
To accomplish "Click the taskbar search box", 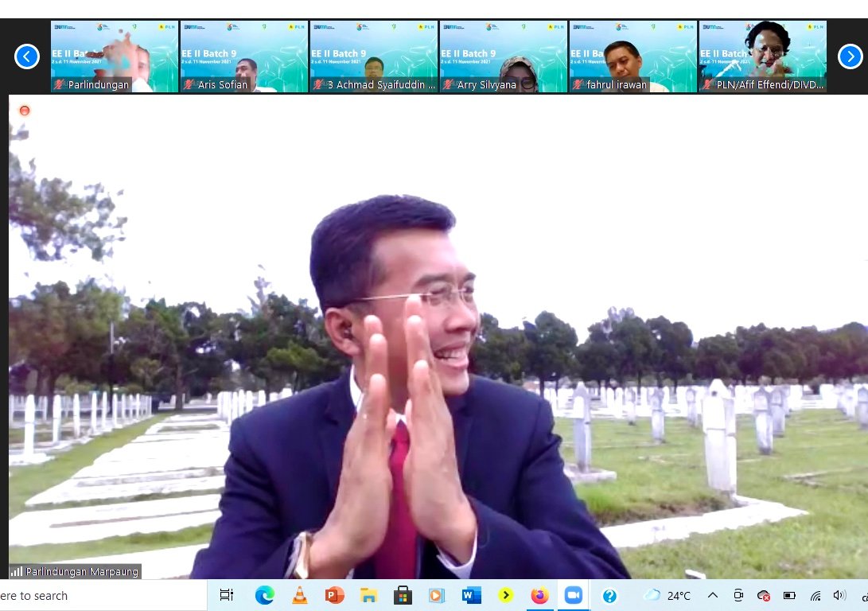I will click(x=80, y=595).
